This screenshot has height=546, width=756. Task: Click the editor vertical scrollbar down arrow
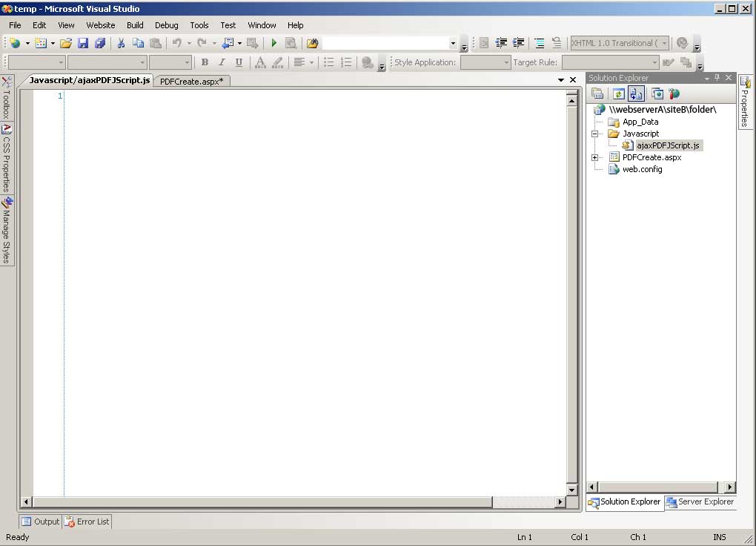coord(572,490)
